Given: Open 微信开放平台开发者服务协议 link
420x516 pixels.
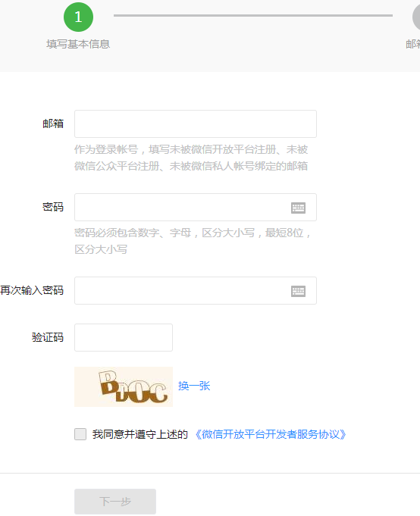Looking at the screenshot, I should pos(270,434).
